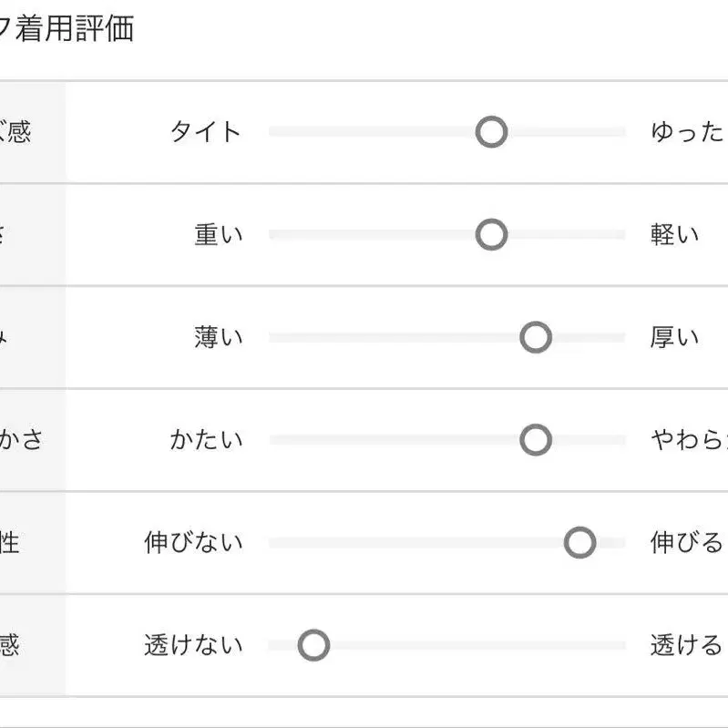This screenshot has height=728, width=728.
Task: Select the 軽い label
Action: (675, 235)
